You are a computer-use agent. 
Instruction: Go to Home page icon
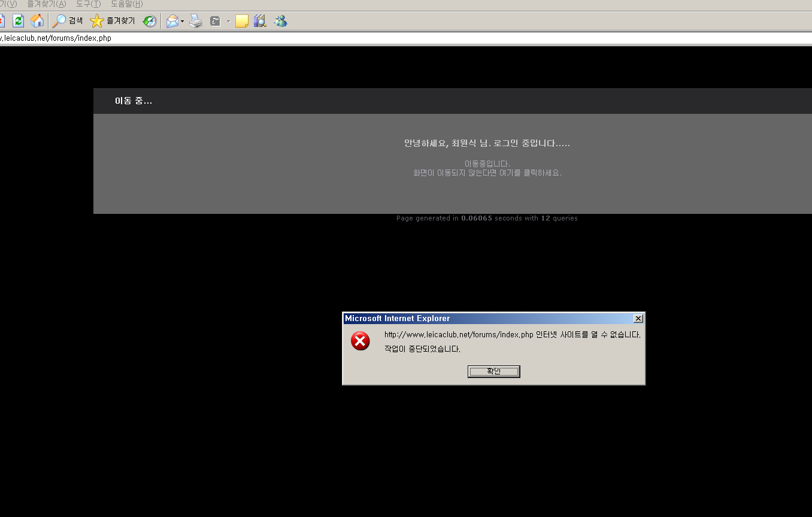coord(37,21)
